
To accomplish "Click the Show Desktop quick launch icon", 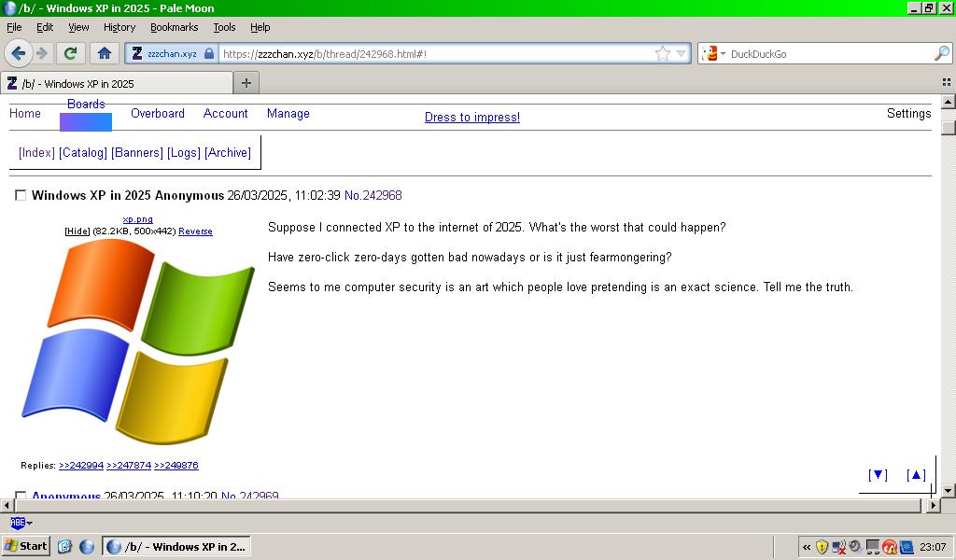I will [64, 547].
